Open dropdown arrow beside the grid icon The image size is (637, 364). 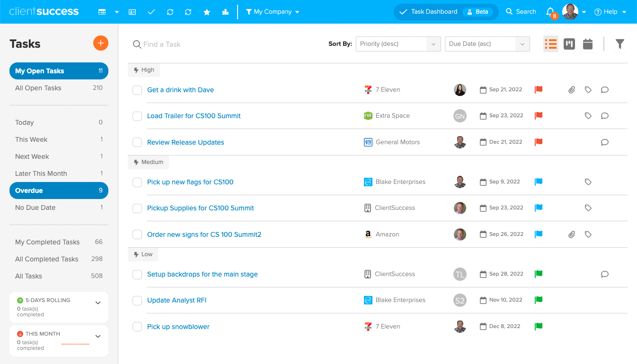pyautogui.click(x=117, y=12)
